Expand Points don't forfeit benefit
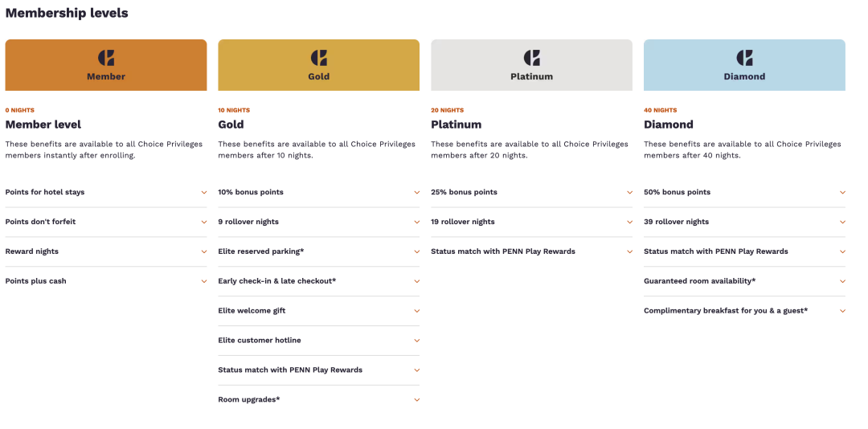The width and height of the screenshot is (868, 429). [204, 223]
